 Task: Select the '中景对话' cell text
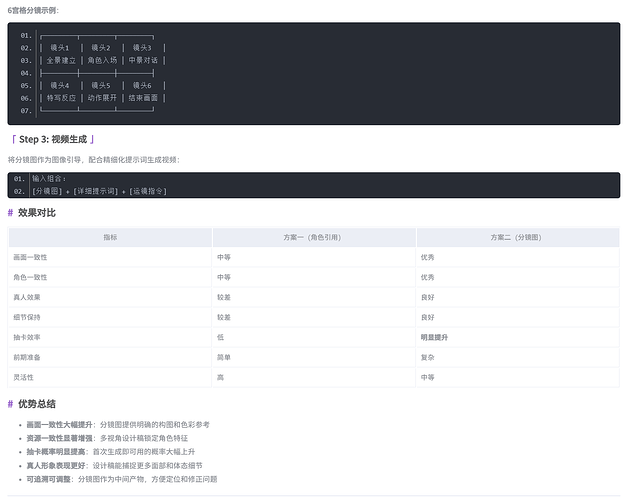[143, 60]
